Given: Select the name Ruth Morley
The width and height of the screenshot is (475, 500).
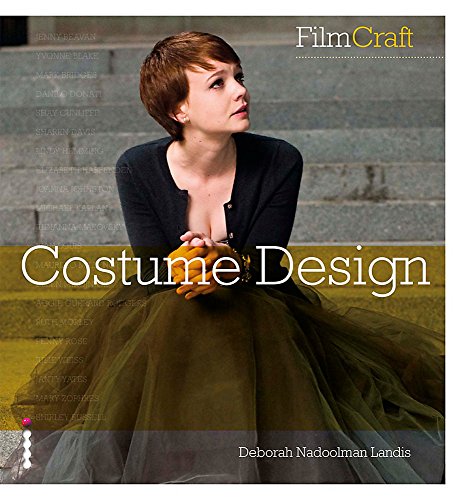Looking at the screenshot, I should coord(65,322).
